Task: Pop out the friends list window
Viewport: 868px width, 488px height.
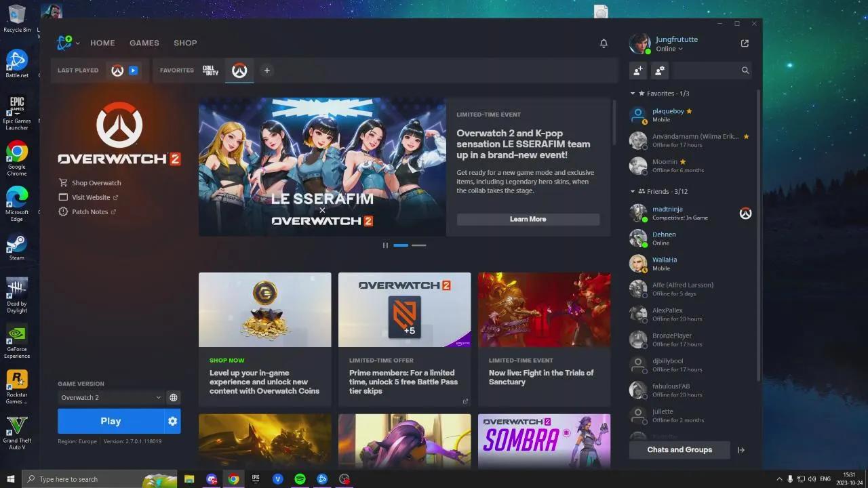Action: click(x=745, y=43)
